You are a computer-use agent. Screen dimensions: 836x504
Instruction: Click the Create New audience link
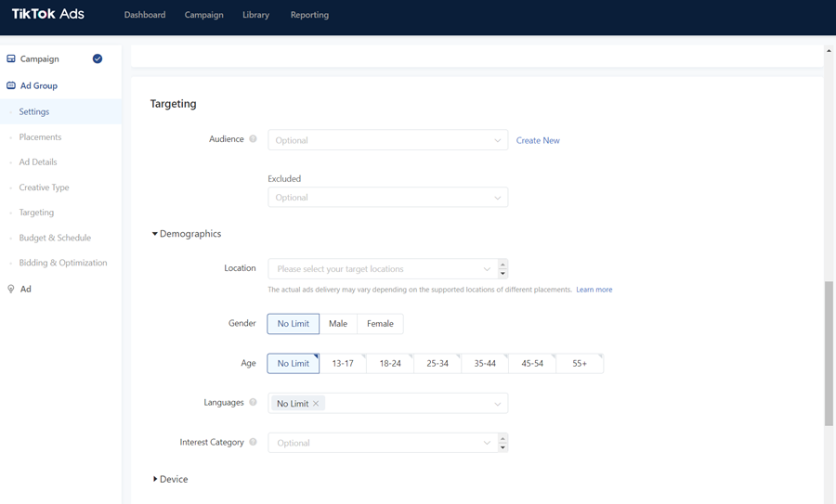tap(538, 140)
